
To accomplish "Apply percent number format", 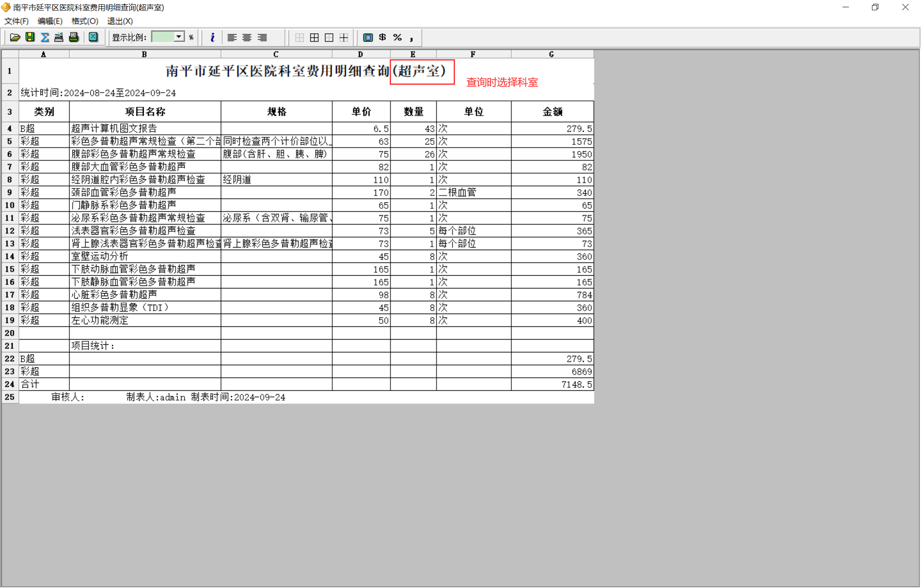I will [397, 37].
